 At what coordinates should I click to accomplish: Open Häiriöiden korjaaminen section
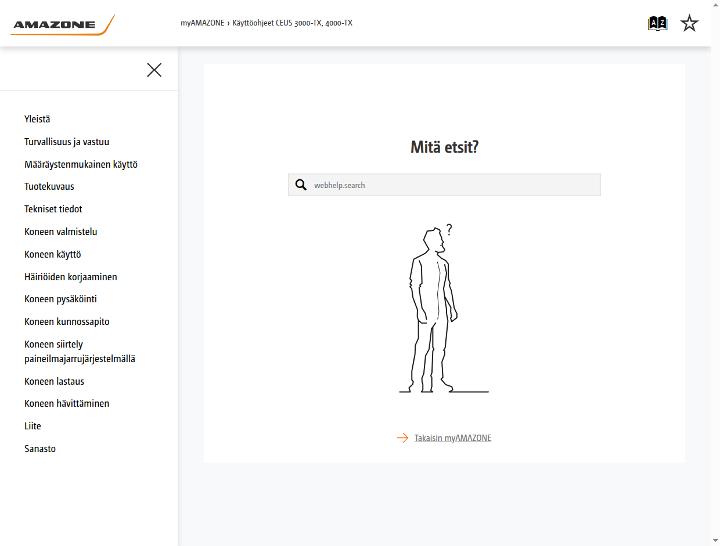[71, 276]
